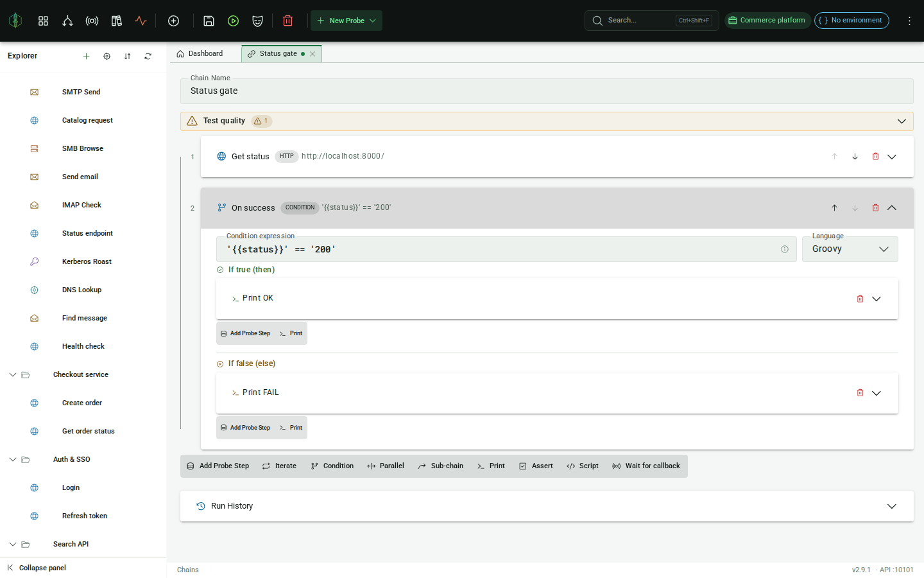
Task: Open the dashboard grid icon in top toolbar
Action: click(x=43, y=21)
